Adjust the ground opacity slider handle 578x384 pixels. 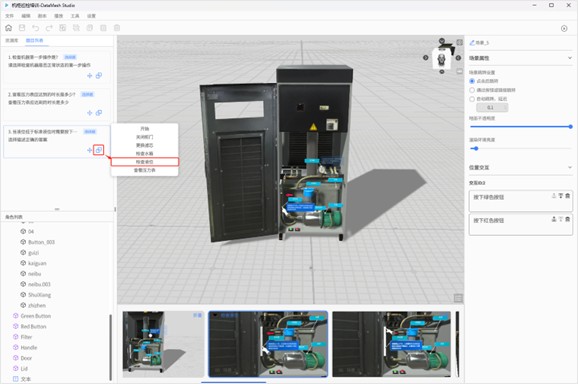[570, 126]
